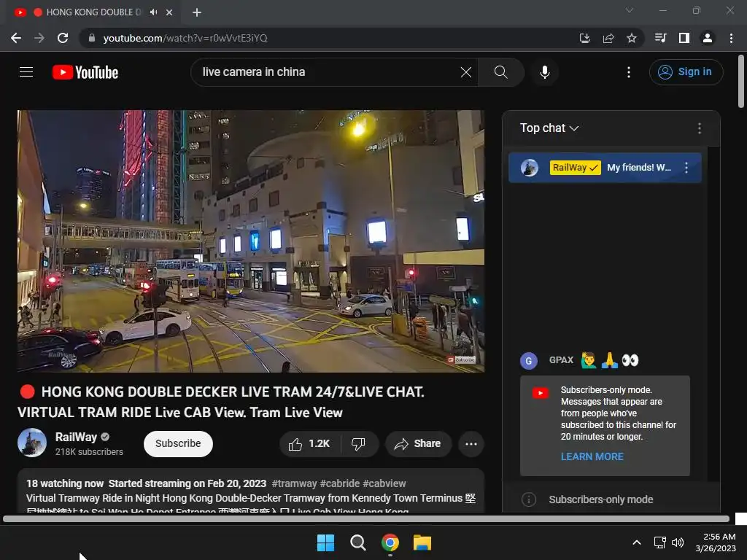This screenshot has height=560, width=747.
Task: Click Chrome icon in taskbar
Action: click(390, 542)
